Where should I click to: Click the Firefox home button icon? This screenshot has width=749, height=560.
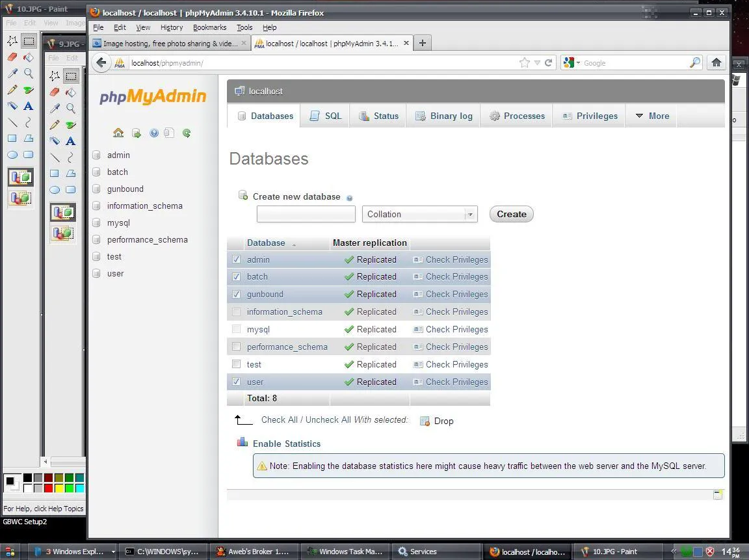[x=716, y=62]
